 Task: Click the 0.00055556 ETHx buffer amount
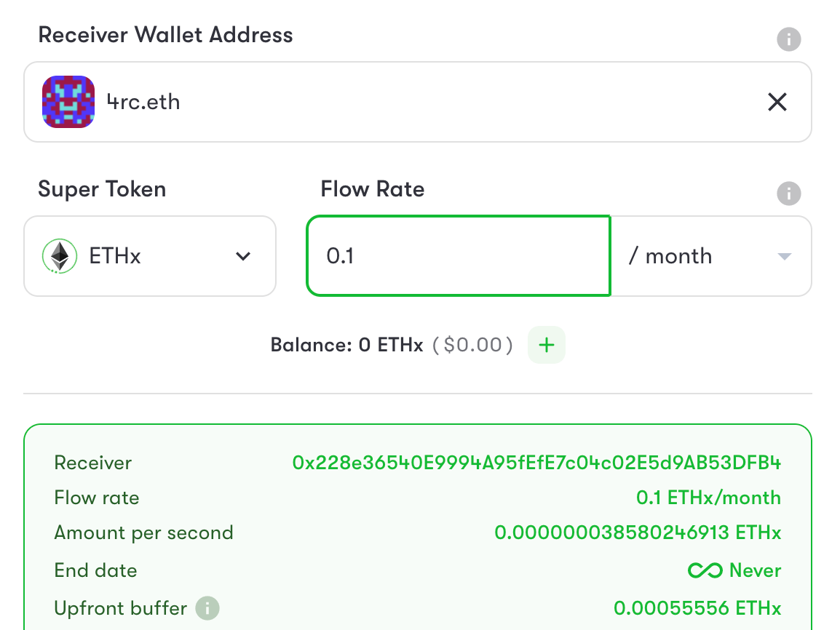point(697,608)
